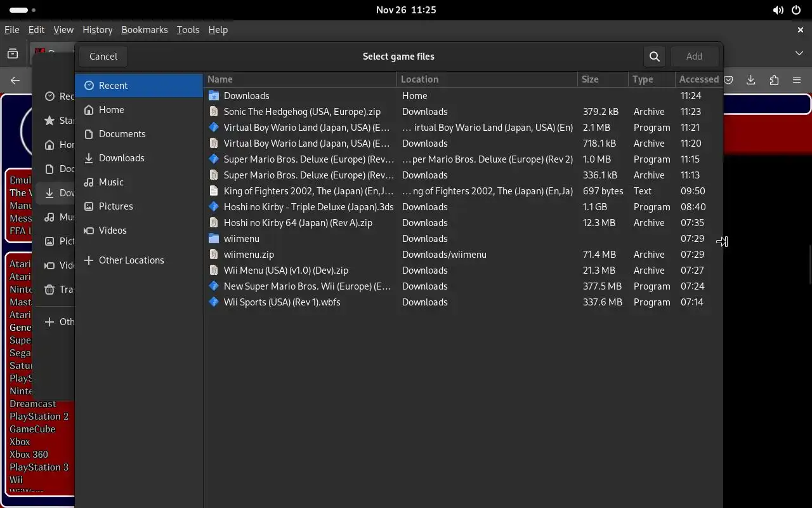The height and width of the screenshot is (508, 812).
Task: Click the wiimenu folder icon in file list
Action: click(214, 238)
